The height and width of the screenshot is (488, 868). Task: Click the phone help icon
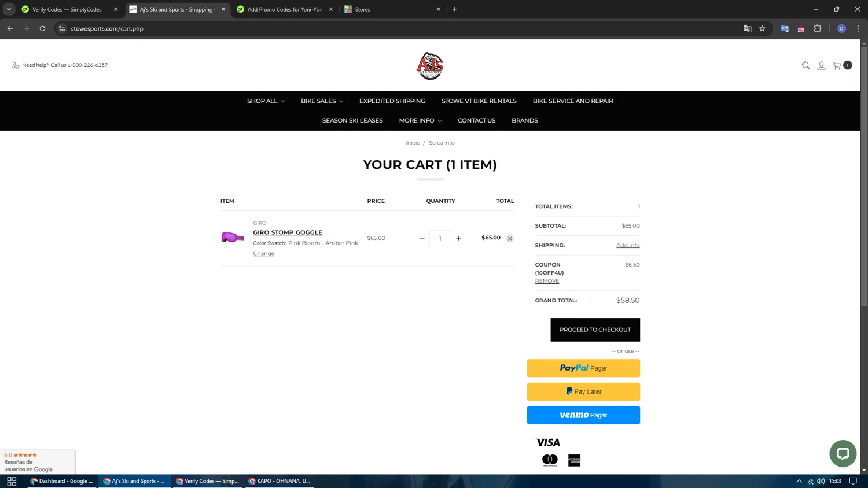click(x=16, y=65)
